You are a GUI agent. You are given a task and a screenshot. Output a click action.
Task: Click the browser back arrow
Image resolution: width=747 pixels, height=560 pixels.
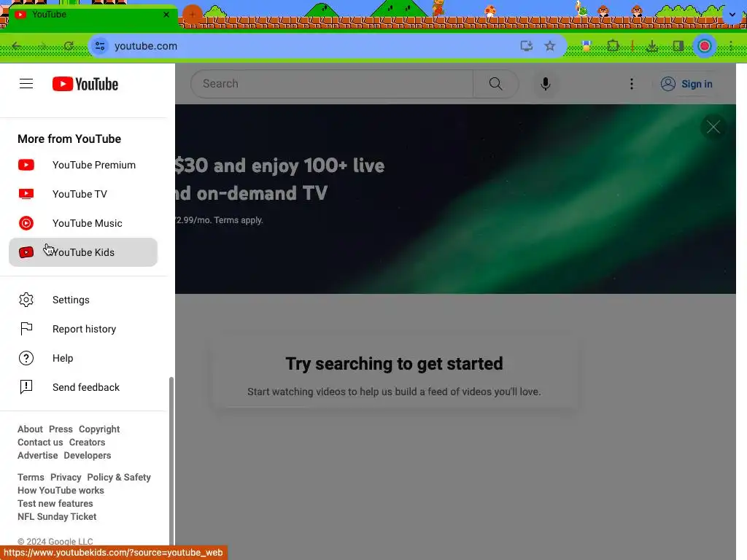point(17,46)
